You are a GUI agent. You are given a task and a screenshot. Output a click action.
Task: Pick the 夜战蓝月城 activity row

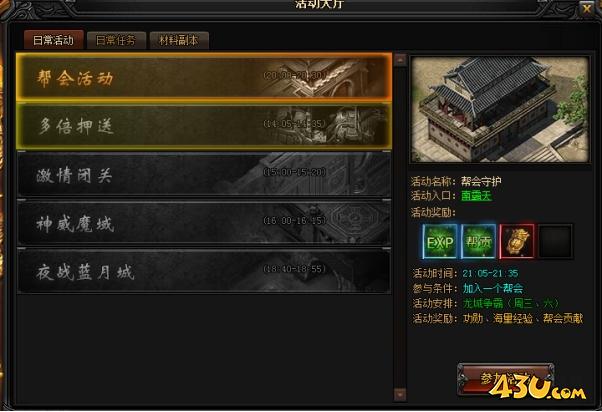204,271
